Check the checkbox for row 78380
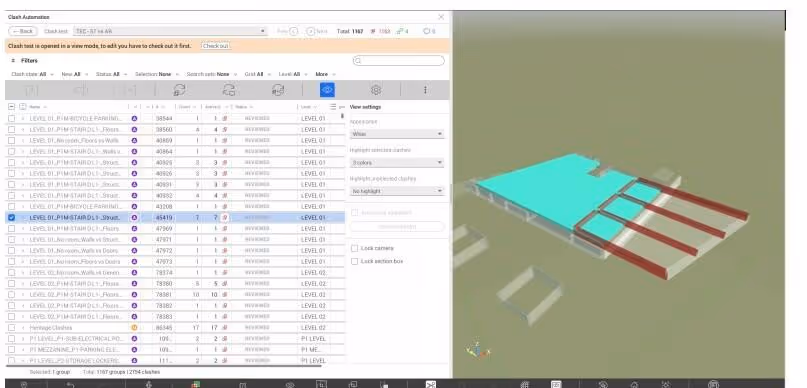 [12, 284]
